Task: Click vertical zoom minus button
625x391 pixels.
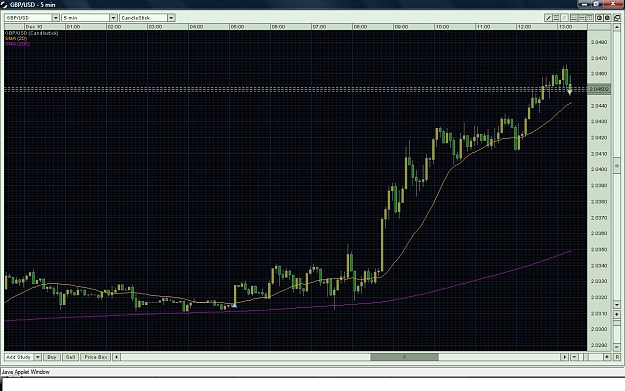Action: pyautogui.click(x=617, y=347)
